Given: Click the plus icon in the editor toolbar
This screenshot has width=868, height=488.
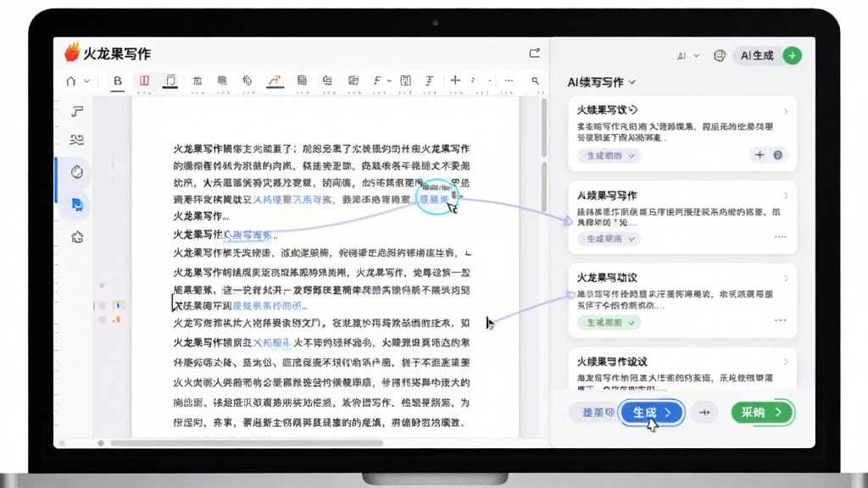Looking at the screenshot, I should click(x=455, y=80).
